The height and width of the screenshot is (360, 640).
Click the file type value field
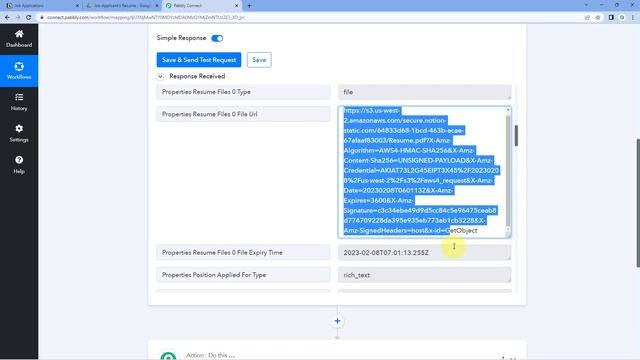point(424,92)
